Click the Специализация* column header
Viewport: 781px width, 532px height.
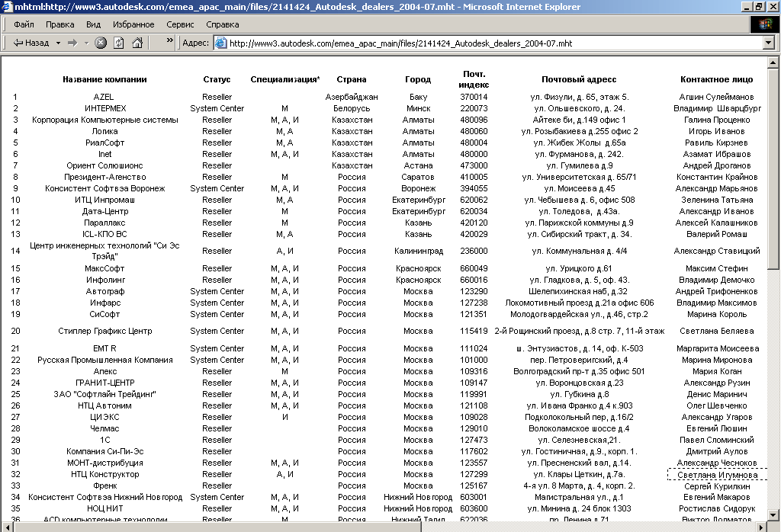285,79
